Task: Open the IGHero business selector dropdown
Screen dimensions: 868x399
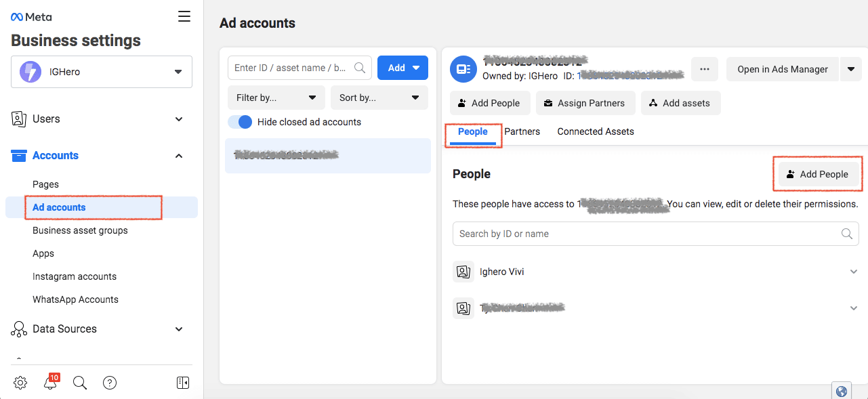Action: coord(102,72)
